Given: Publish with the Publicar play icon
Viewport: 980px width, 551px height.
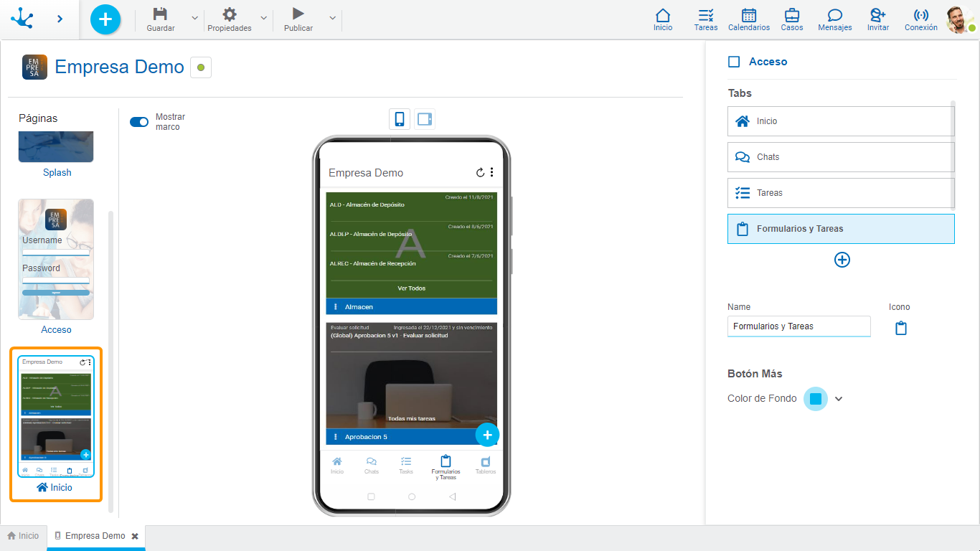Looking at the screenshot, I should 298,14.
